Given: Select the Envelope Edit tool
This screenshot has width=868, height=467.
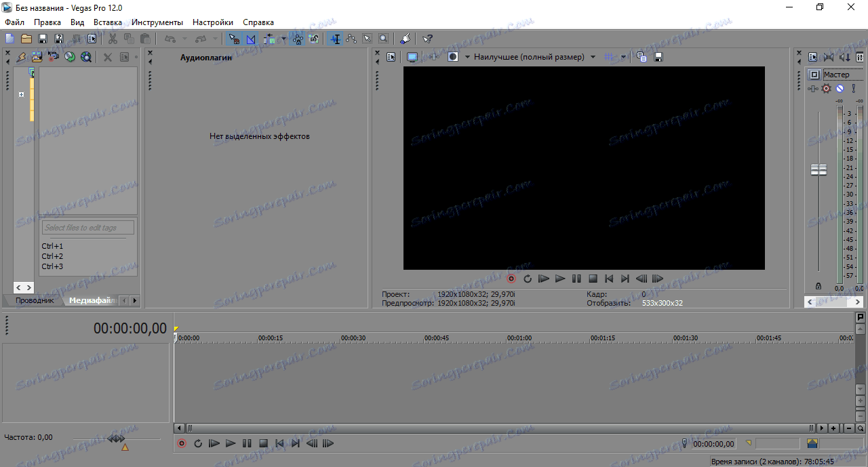Looking at the screenshot, I should coord(351,39).
